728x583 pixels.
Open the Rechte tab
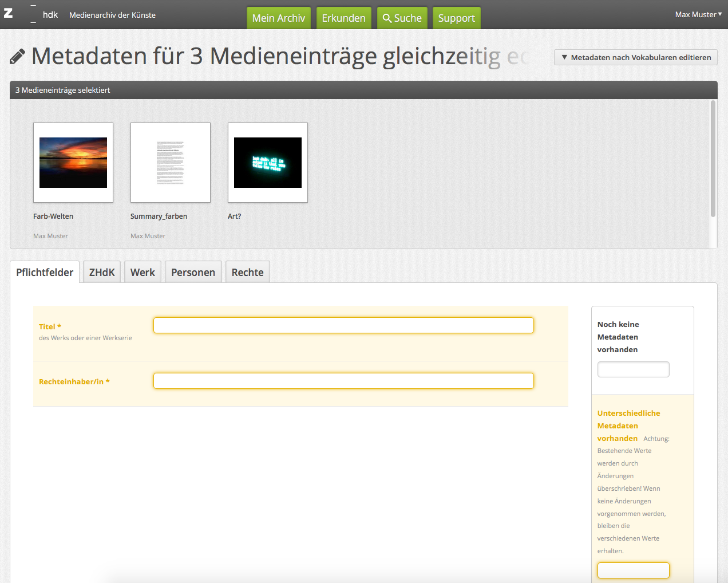pos(247,273)
